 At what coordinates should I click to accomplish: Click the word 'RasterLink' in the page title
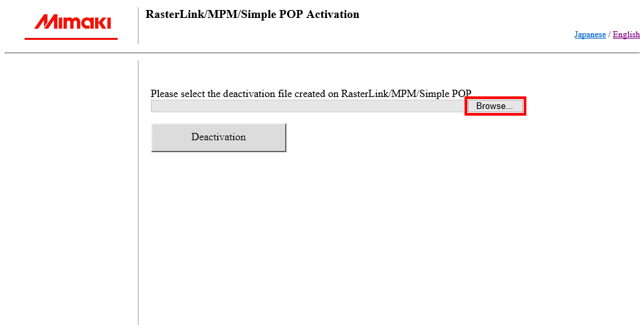pyautogui.click(x=170, y=14)
